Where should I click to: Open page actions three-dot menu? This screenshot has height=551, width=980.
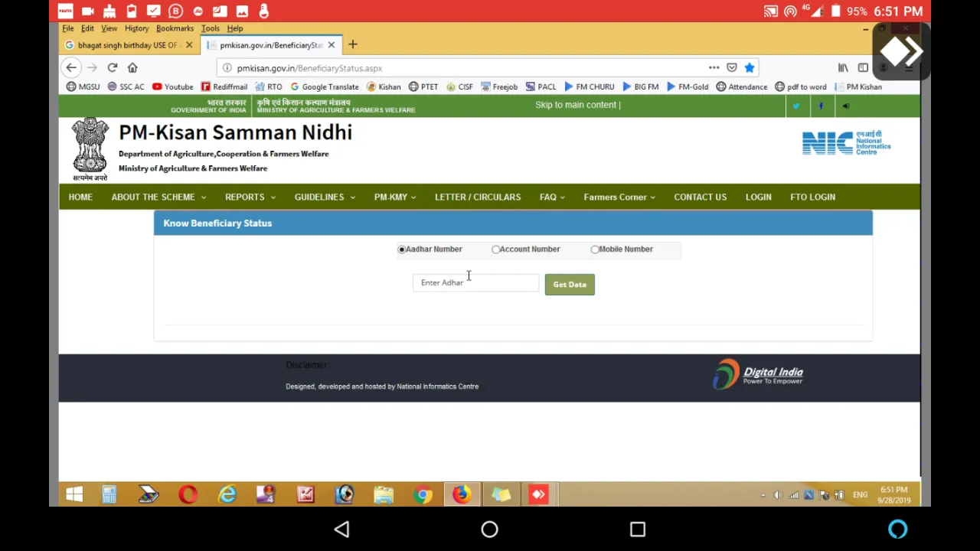[714, 68]
